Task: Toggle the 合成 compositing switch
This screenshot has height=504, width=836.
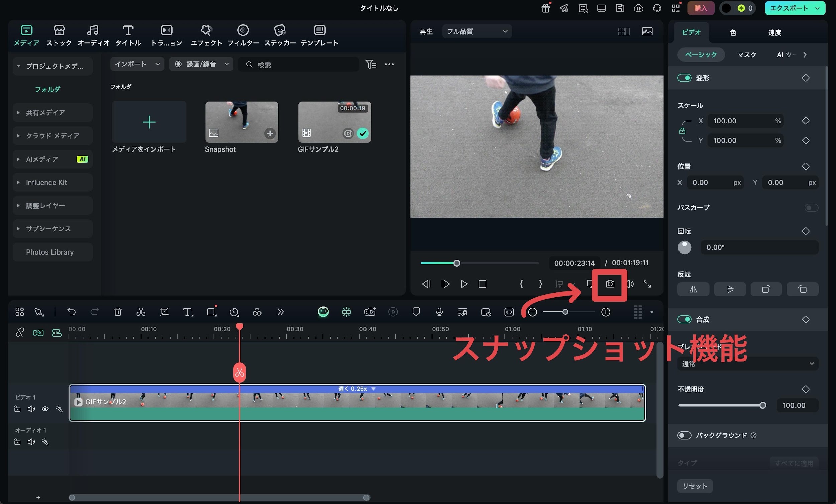Action: [x=684, y=319]
